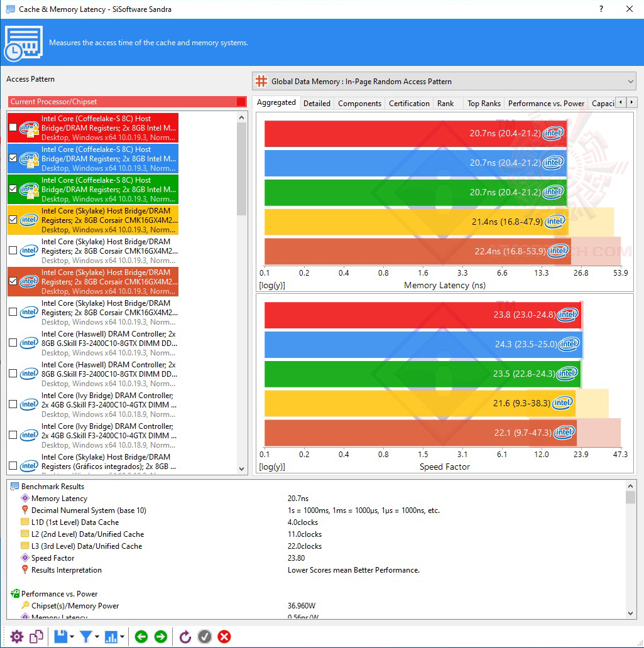Click the Speed Factor diamond icon
The image size is (644, 648).
25,558
